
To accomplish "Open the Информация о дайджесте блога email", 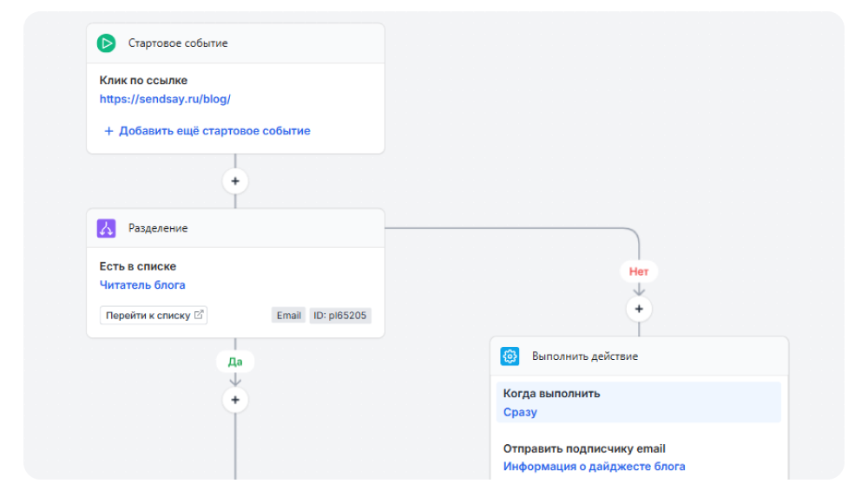I will [594, 467].
